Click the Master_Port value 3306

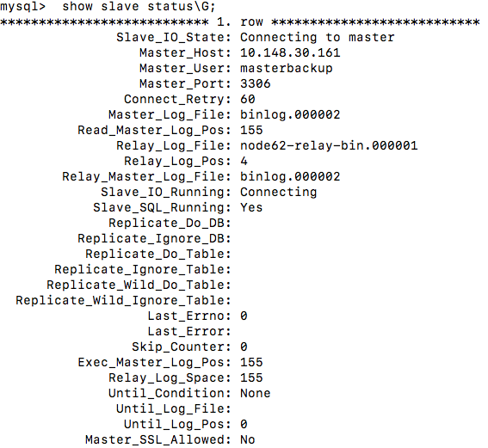point(256,84)
